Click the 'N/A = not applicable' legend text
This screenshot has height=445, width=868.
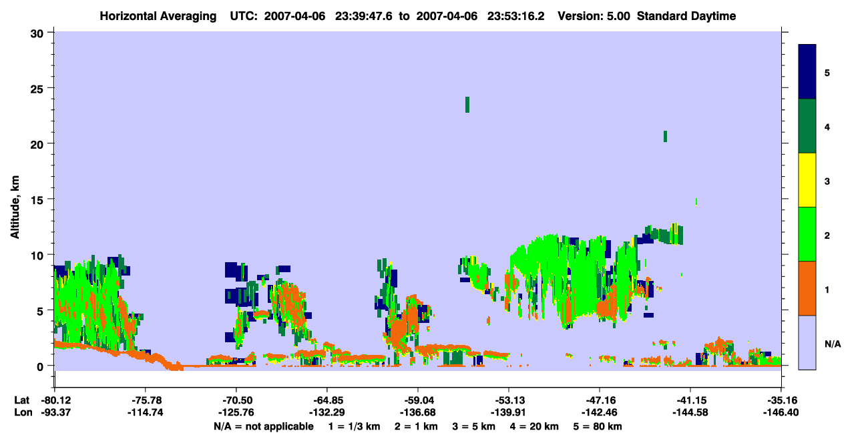pyautogui.click(x=264, y=426)
